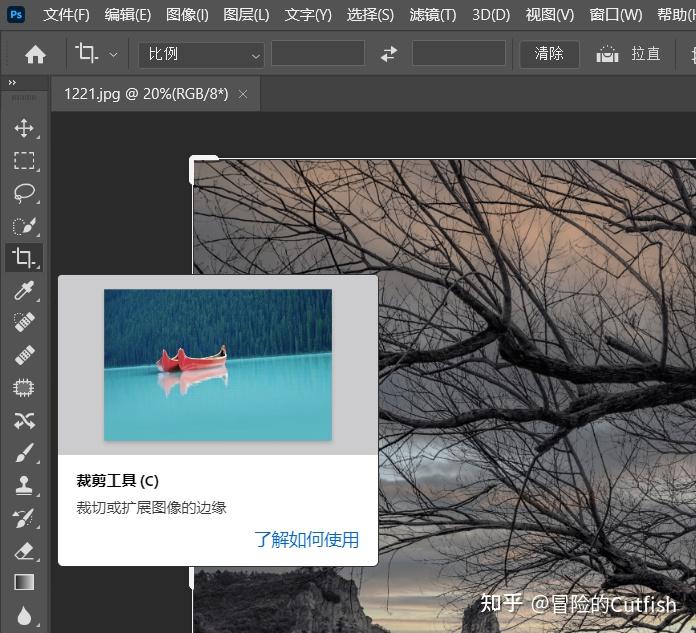The image size is (696, 633).
Task: Open the 编辑(E) menu
Action: click(128, 15)
